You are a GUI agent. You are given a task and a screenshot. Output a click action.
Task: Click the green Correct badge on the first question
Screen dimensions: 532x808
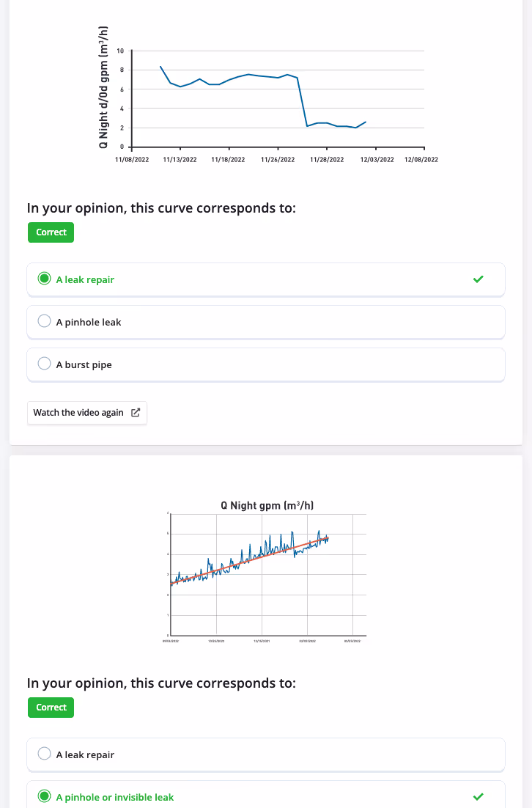pos(51,232)
